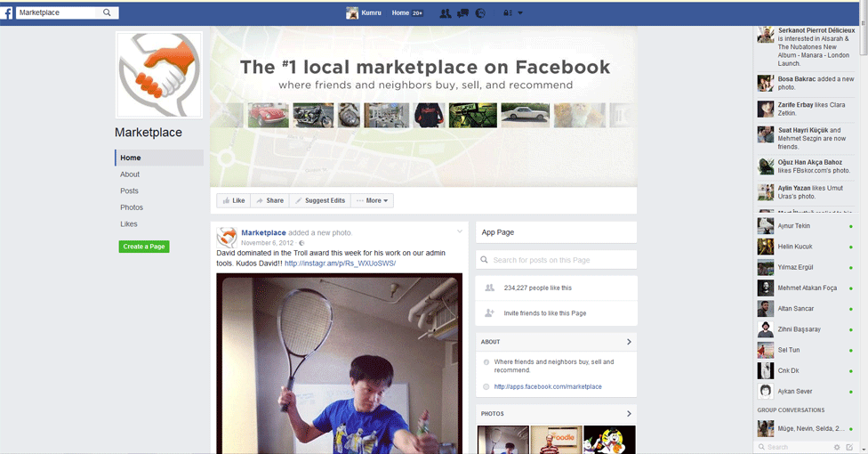Go to Kumru profile name link
This screenshot has height=454, width=868.
371,12
